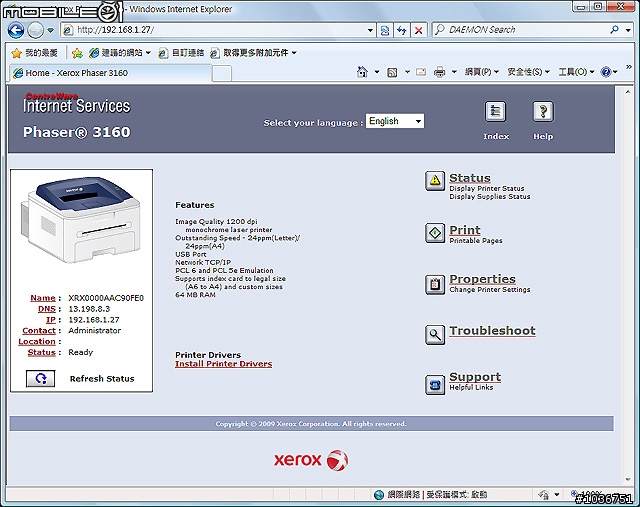Click the blue help icon in command bar

click(606, 72)
